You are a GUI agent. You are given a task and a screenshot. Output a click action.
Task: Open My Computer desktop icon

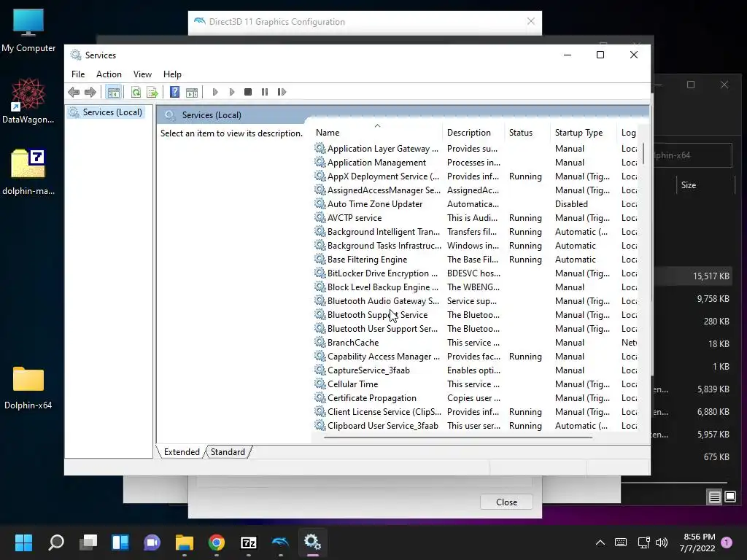click(x=28, y=31)
